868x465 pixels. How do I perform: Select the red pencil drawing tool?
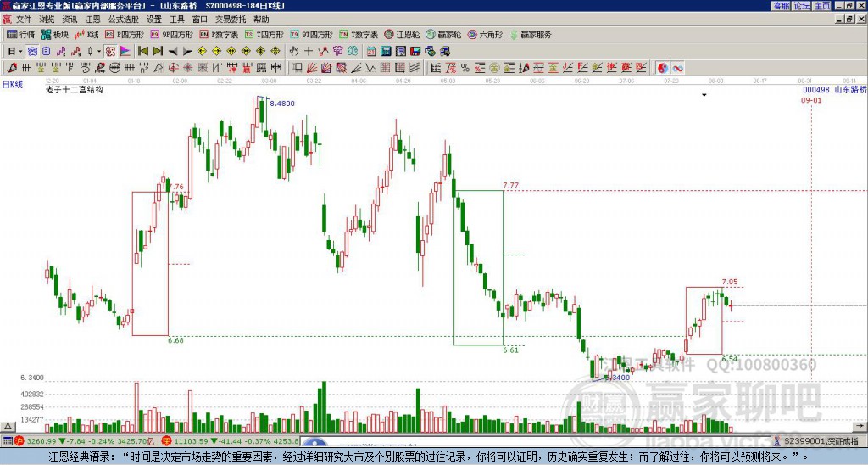click(12, 68)
